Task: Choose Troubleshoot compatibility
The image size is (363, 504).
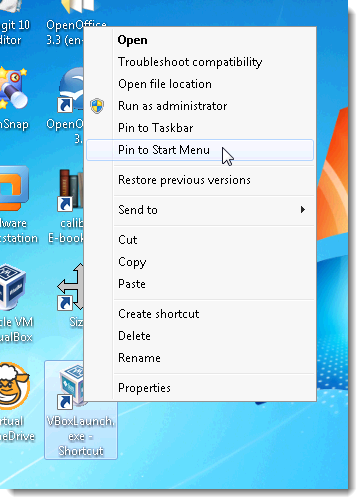Action: pyautogui.click(x=199, y=62)
